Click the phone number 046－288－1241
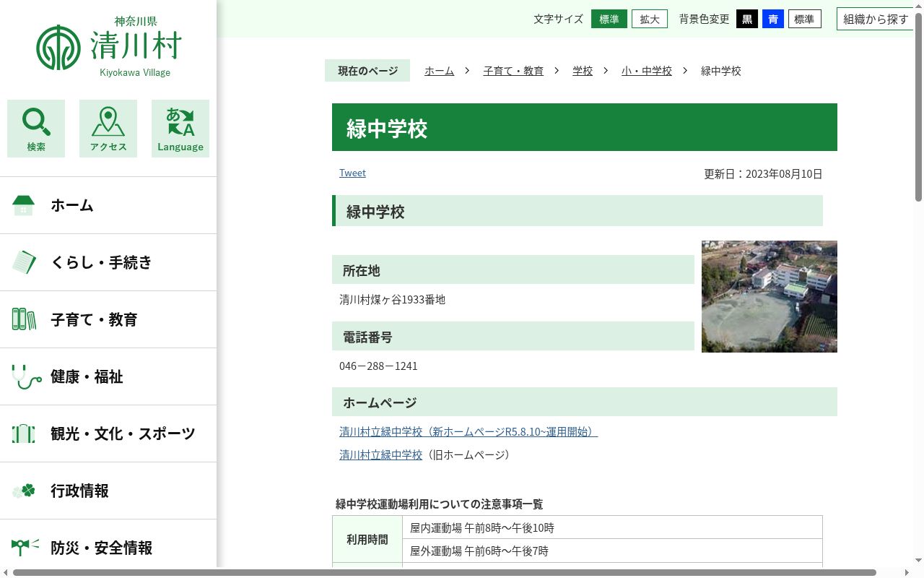 pyautogui.click(x=378, y=366)
